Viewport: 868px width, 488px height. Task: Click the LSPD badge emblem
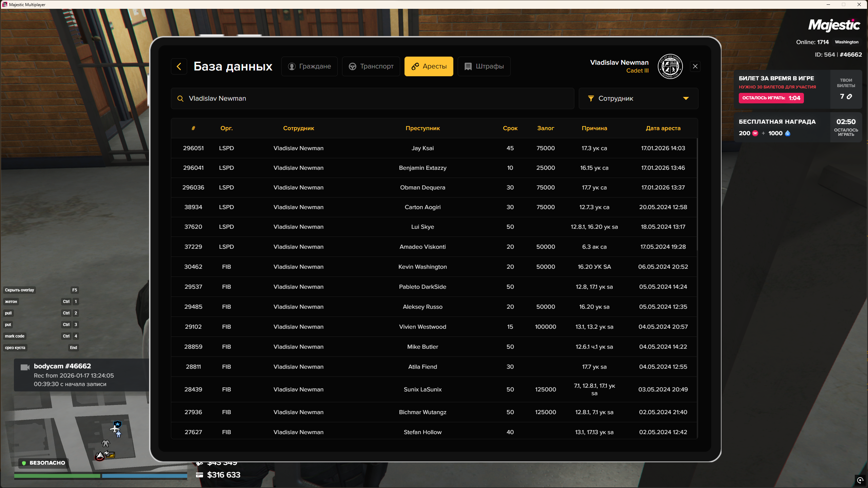(x=670, y=66)
